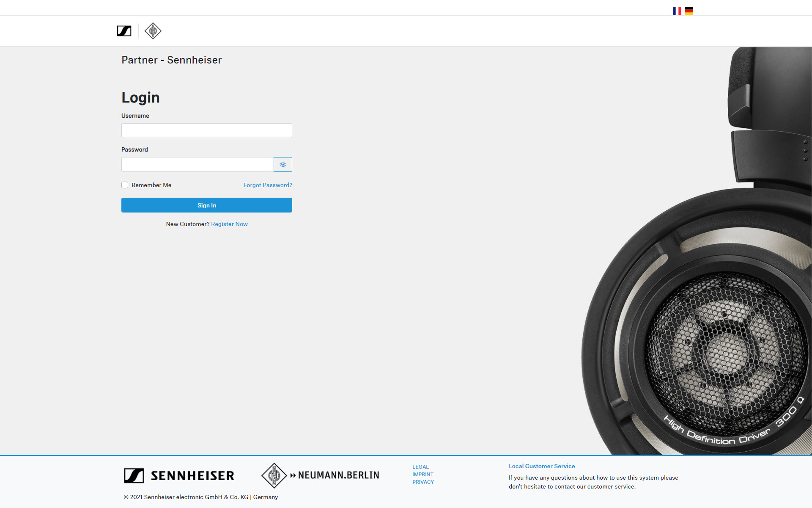Show password with the eye icon
This screenshot has width=812, height=508.
pos(283,164)
